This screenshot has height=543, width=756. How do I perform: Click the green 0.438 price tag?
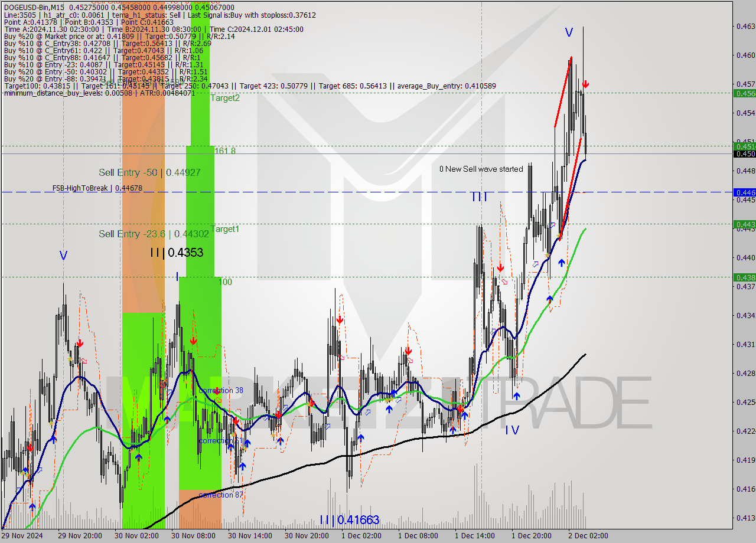pyautogui.click(x=744, y=277)
